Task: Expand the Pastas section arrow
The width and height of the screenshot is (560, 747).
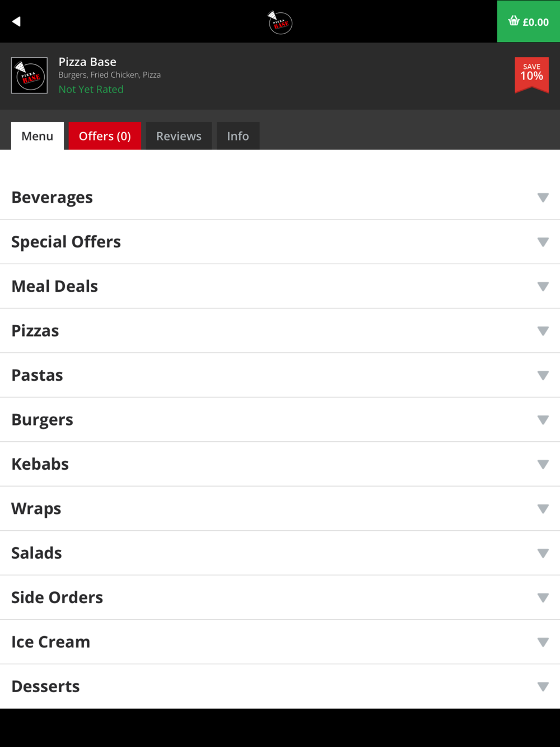Action: [543, 375]
